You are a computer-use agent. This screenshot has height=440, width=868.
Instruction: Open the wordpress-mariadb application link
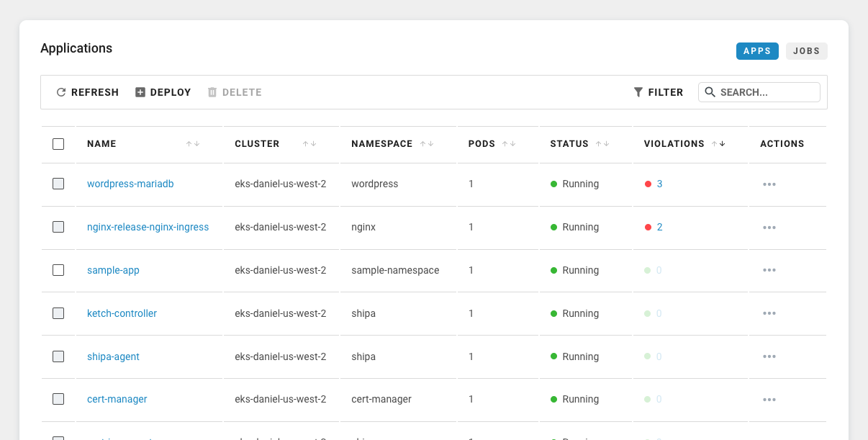130,184
